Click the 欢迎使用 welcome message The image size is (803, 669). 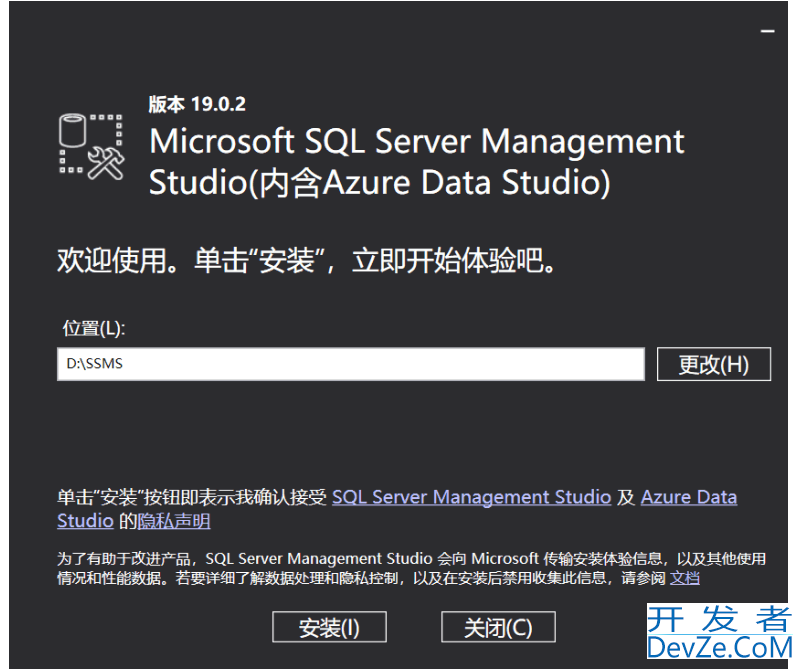click(306, 261)
